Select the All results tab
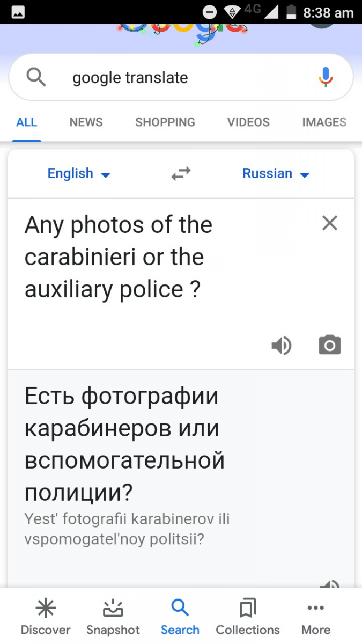362x644 pixels. click(x=27, y=122)
